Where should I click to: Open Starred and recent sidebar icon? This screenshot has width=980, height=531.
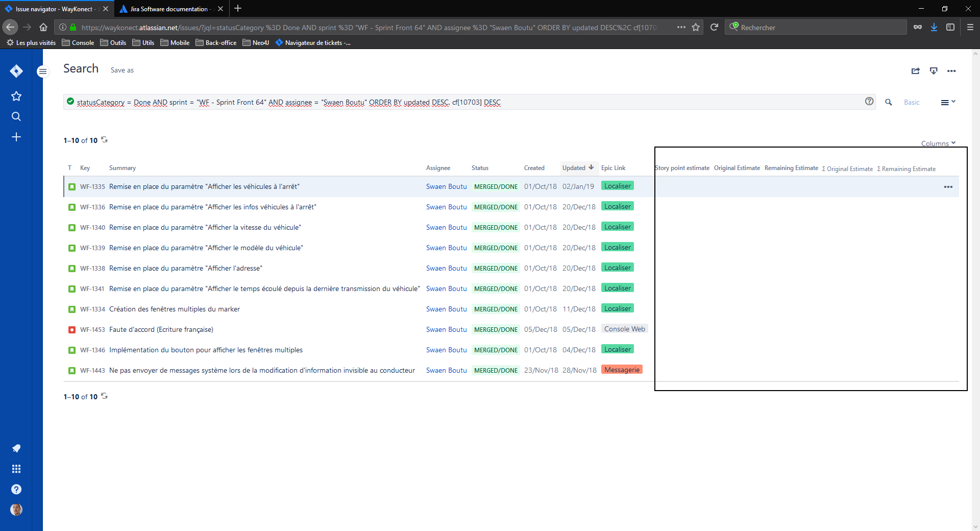click(x=16, y=96)
